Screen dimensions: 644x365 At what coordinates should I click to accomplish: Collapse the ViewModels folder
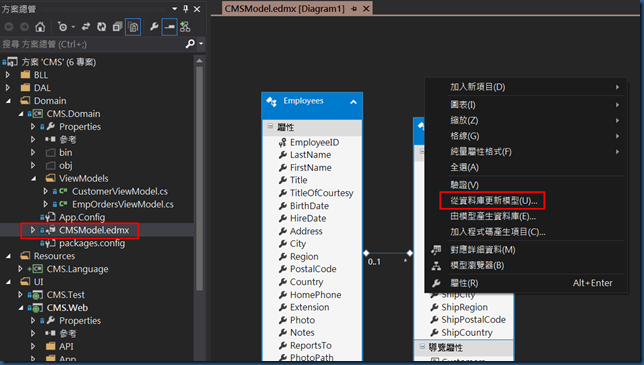pyautogui.click(x=34, y=179)
